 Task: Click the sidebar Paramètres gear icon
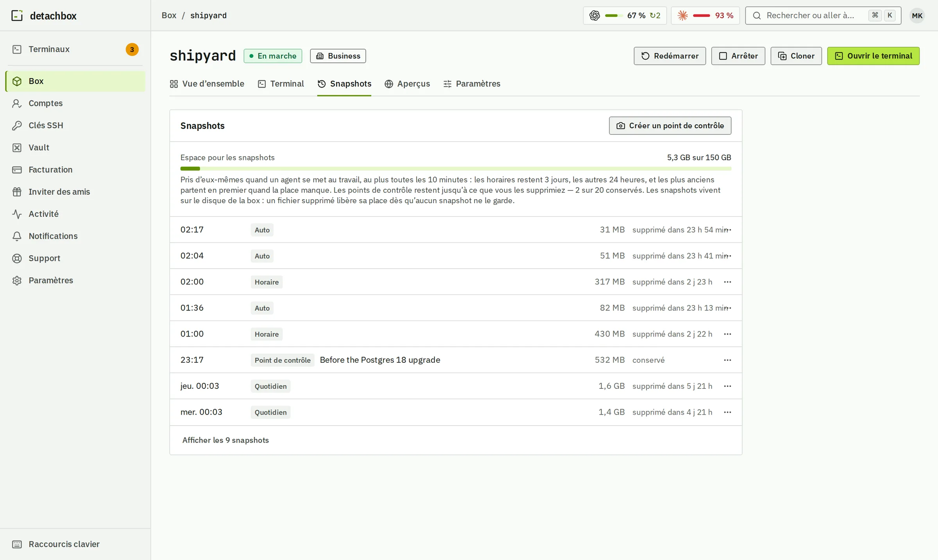(x=17, y=281)
